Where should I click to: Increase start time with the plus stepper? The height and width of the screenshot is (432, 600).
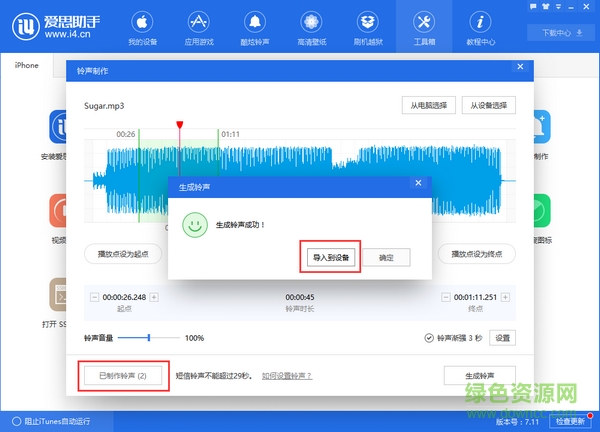pos(154,297)
